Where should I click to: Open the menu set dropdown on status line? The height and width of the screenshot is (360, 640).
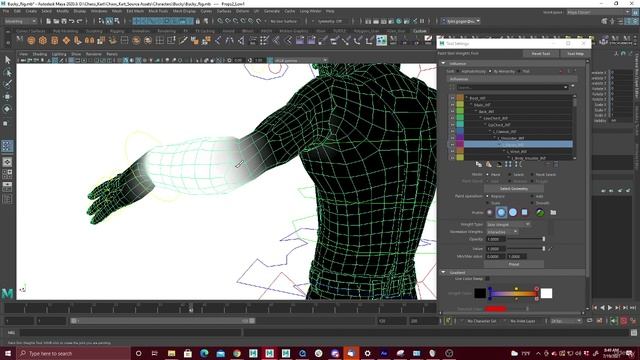point(20,21)
